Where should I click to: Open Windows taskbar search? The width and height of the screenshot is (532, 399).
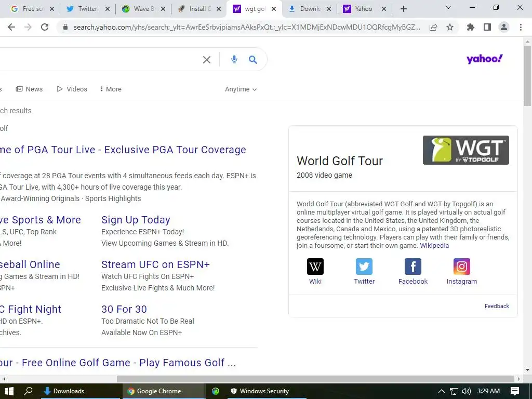(x=28, y=391)
